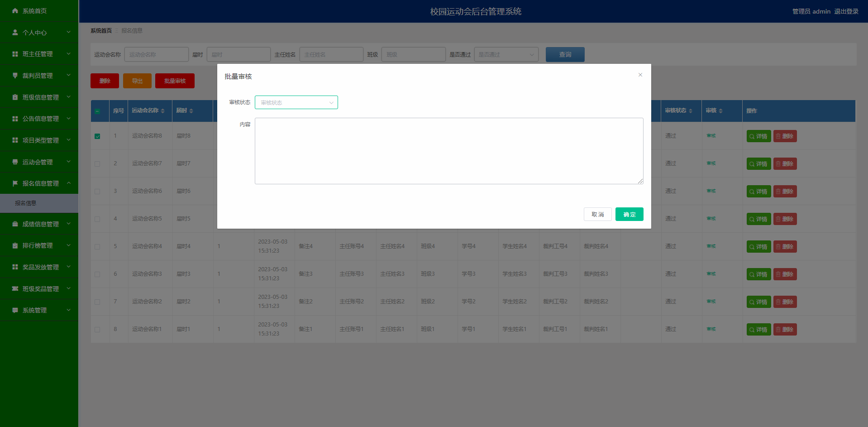The width and height of the screenshot is (868, 427).
Task: Open the 审核状态 dropdown in dialog
Action: [296, 102]
